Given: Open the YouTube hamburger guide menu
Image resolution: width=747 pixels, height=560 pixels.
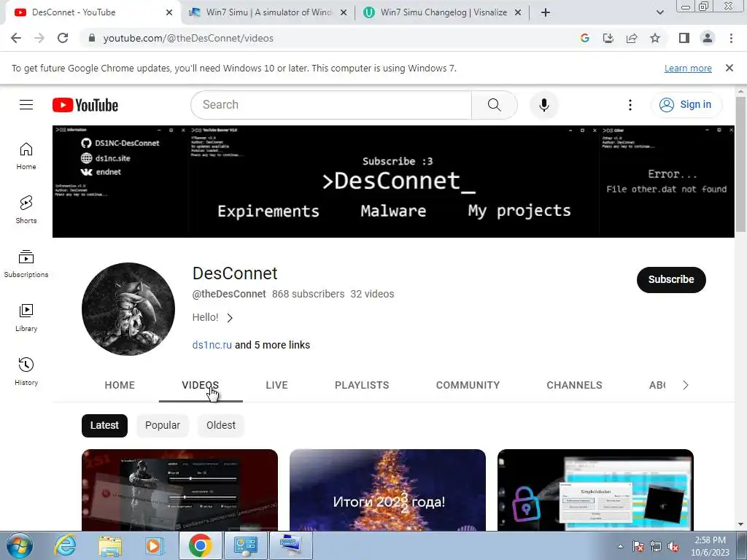Looking at the screenshot, I should [x=26, y=105].
